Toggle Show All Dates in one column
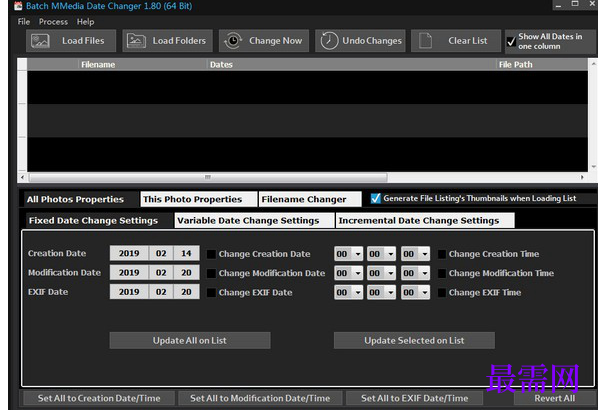Viewport: 598px width, 410px height. tap(511, 42)
